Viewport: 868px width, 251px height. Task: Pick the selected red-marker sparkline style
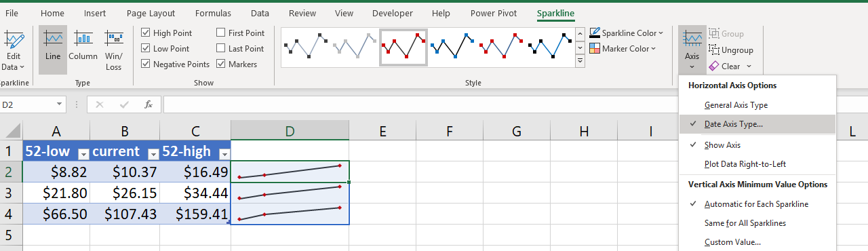403,47
